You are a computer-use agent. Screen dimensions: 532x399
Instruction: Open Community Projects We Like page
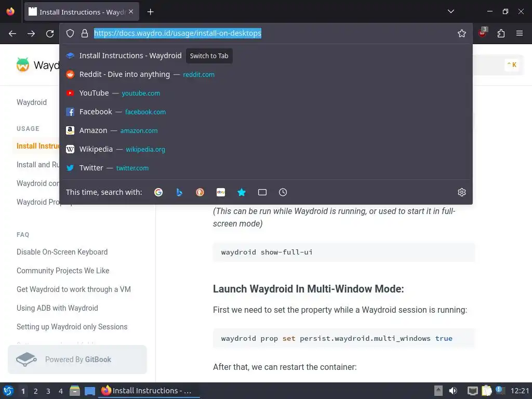pyautogui.click(x=63, y=270)
